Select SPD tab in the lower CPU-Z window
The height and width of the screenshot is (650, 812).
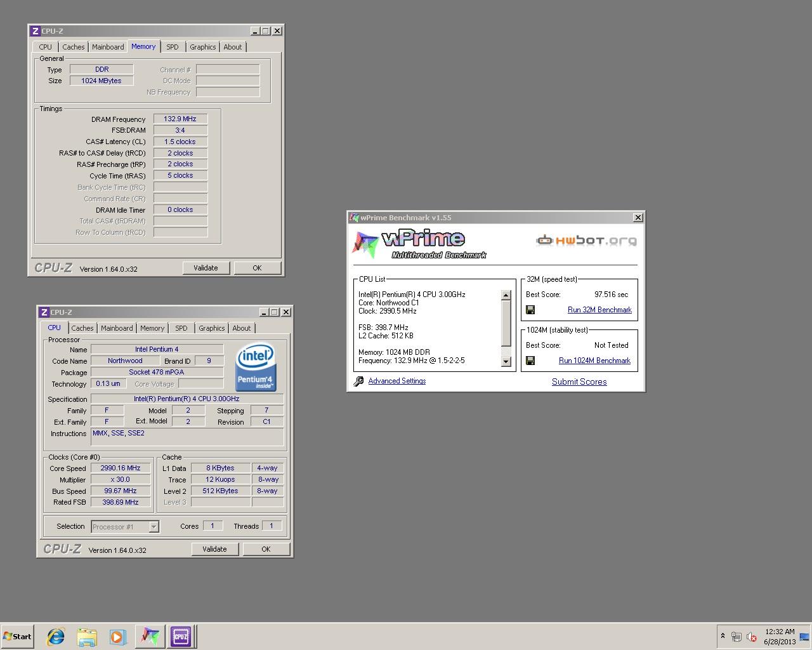click(181, 328)
